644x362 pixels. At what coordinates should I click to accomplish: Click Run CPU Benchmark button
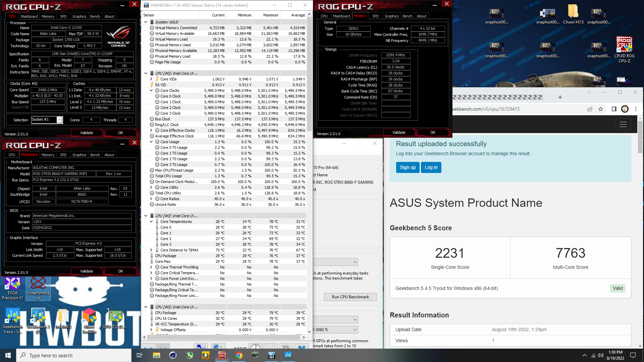point(350,297)
